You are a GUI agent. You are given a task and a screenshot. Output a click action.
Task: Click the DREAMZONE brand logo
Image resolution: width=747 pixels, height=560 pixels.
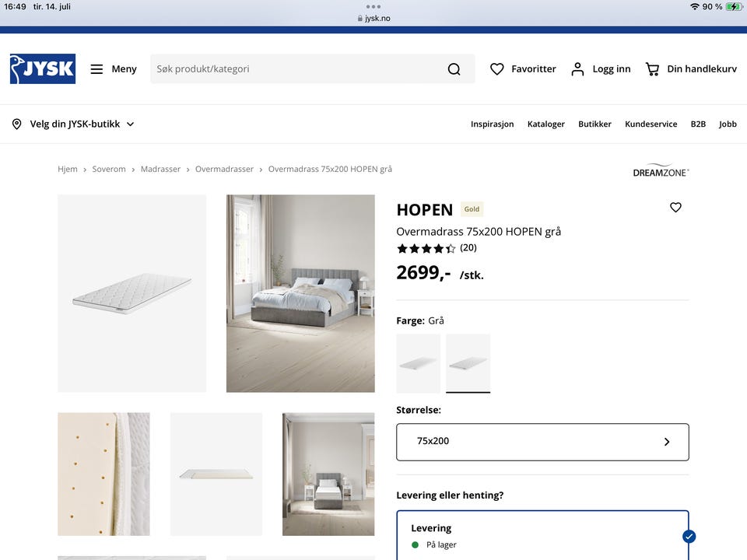[661, 170]
